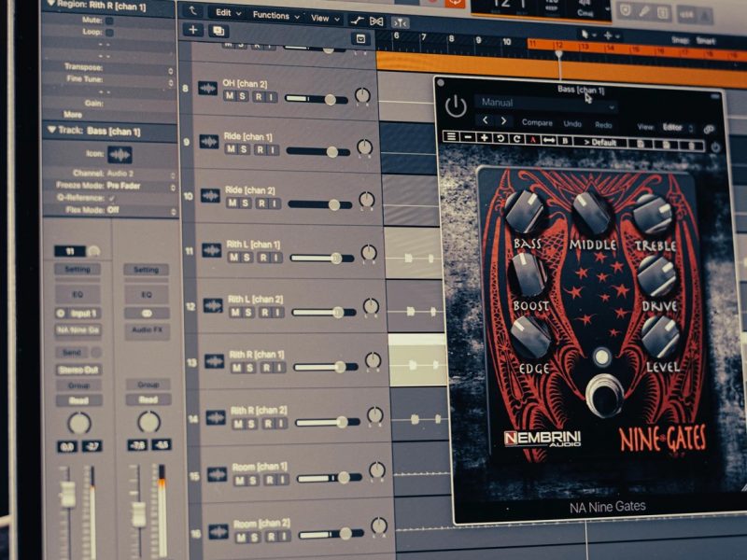
Task: Click the BASS knob on the pedal
Action: [x=524, y=212]
